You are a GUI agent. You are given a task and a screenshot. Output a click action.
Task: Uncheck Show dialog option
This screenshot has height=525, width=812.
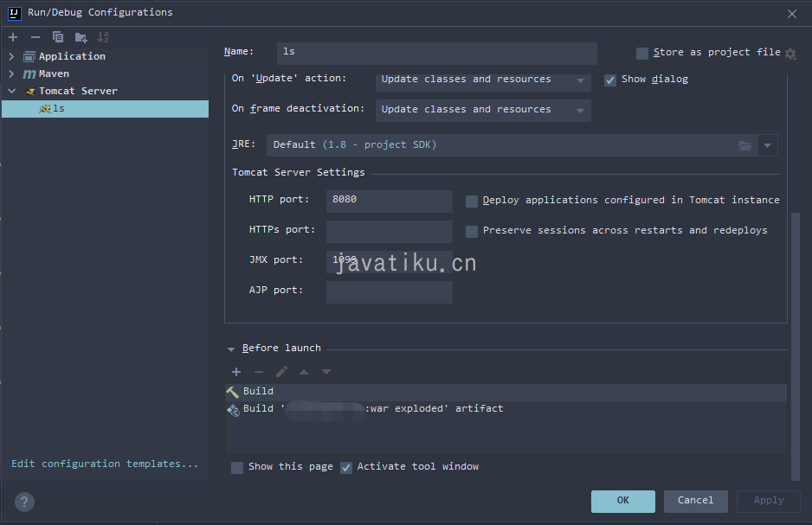[x=610, y=80]
